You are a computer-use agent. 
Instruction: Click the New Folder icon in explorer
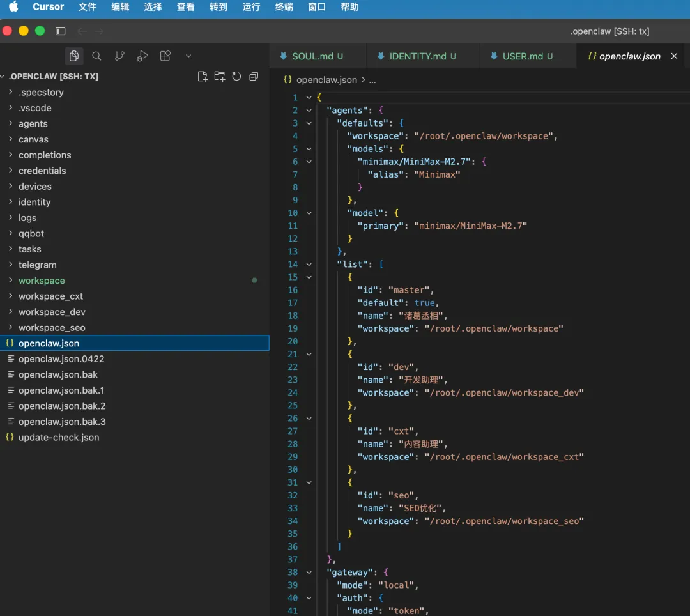point(220,77)
